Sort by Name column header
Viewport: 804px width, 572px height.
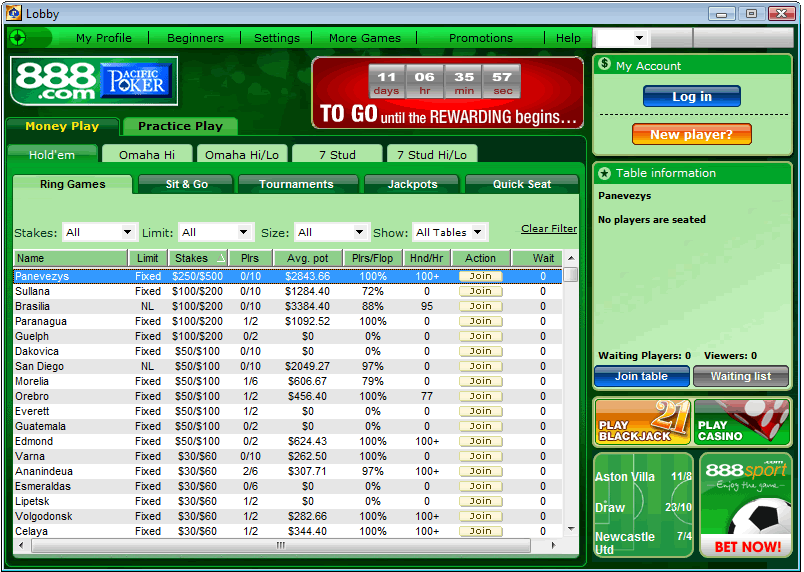[71, 258]
